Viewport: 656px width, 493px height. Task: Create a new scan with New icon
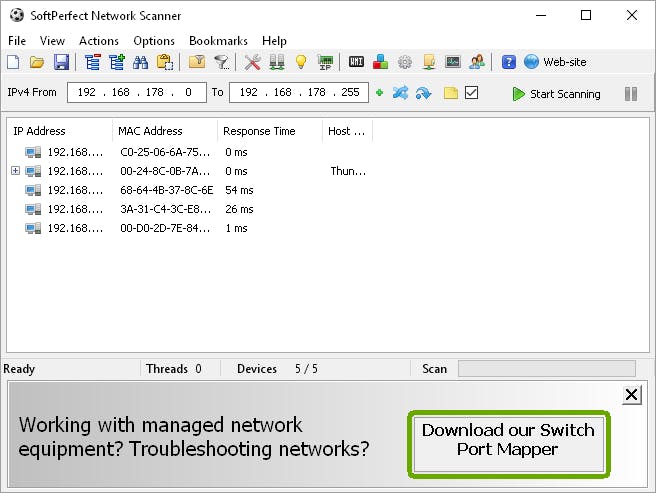(13, 62)
